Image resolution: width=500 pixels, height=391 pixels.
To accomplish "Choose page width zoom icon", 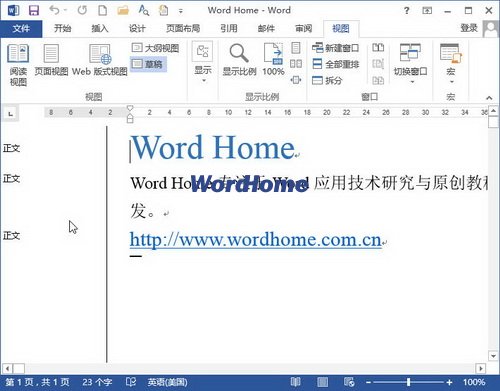I will pos(296,80).
